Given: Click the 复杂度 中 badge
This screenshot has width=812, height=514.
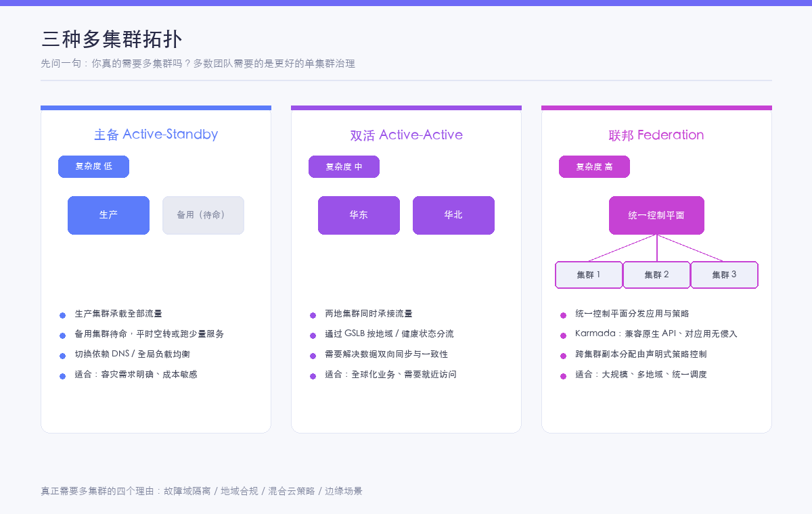Looking at the screenshot, I should pyautogui.click(x=344, y=166).
